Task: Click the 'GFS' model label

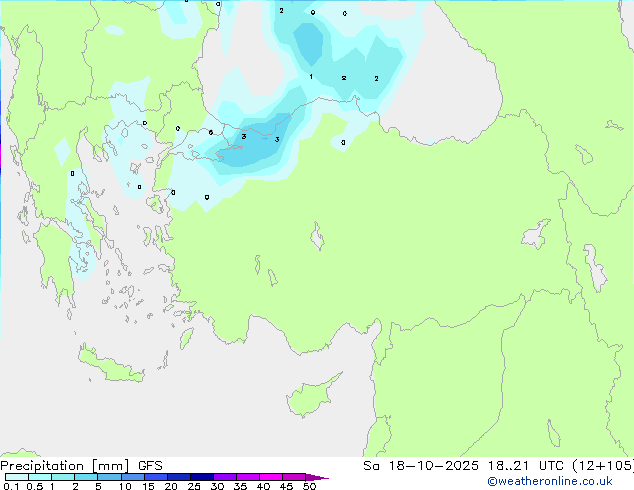Action: (150, 466)
